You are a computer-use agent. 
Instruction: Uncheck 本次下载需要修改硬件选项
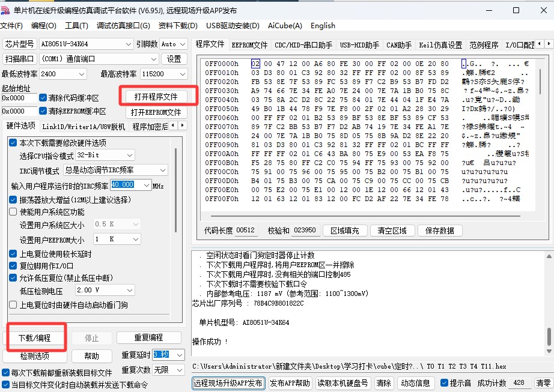coord(13,142)
